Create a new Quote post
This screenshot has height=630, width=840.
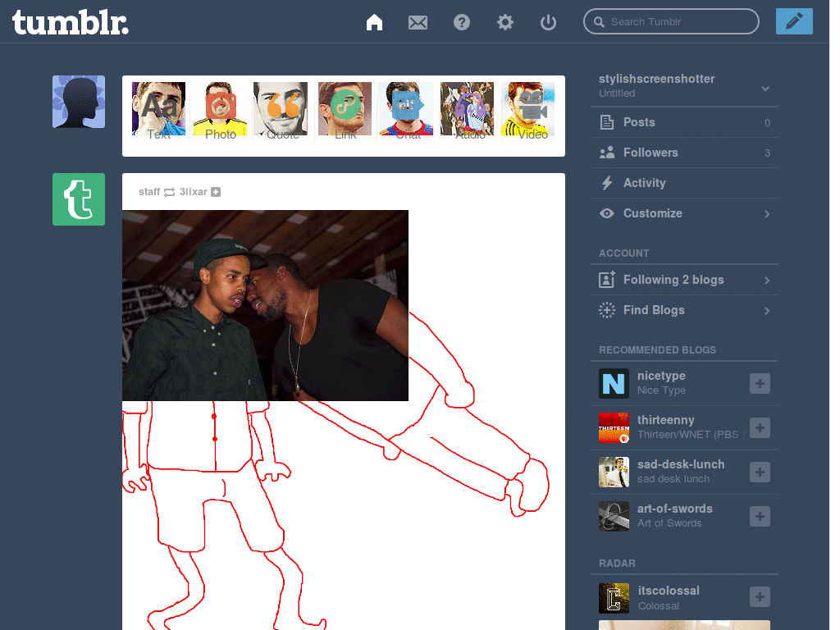point(282,107)
